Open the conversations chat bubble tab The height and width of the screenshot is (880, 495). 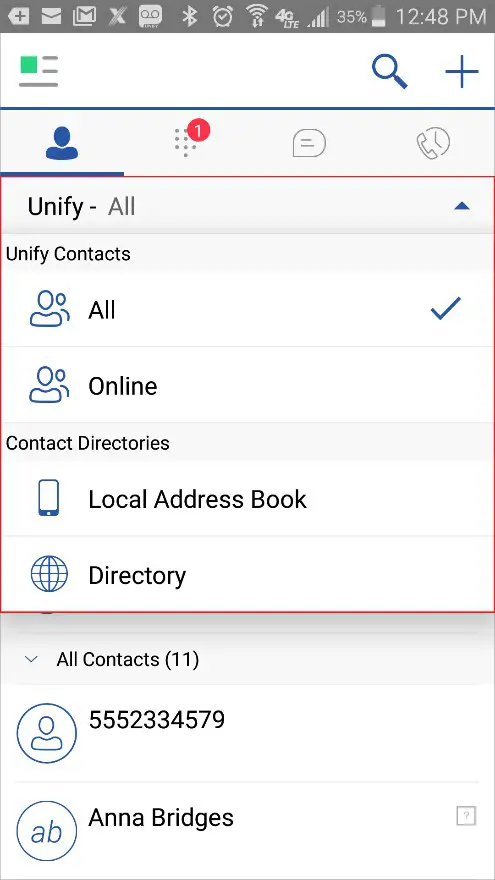(309, 143)
